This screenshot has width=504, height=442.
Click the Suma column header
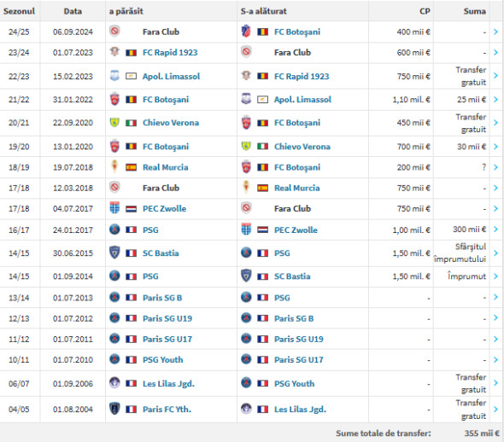click(474, 11)
